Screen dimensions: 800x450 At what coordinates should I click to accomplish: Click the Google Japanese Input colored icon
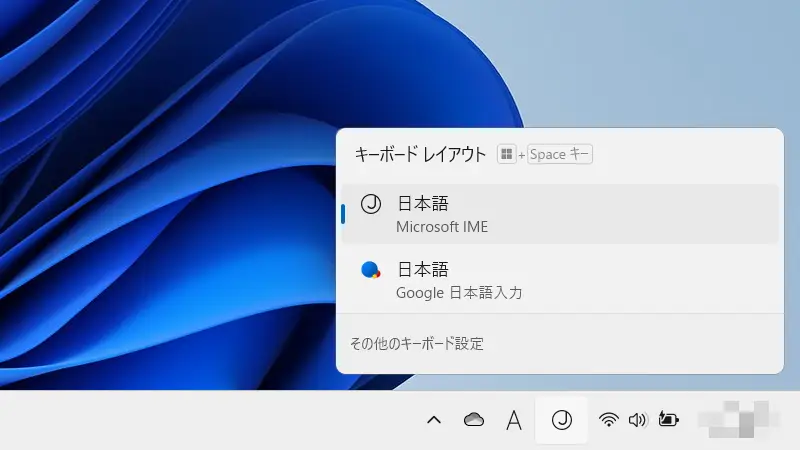pos(371,269)
